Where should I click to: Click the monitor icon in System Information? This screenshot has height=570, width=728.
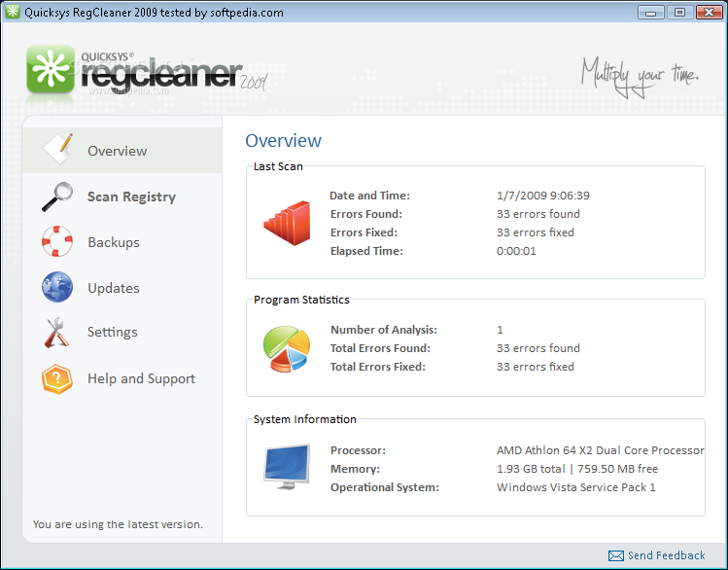[287, 466]
